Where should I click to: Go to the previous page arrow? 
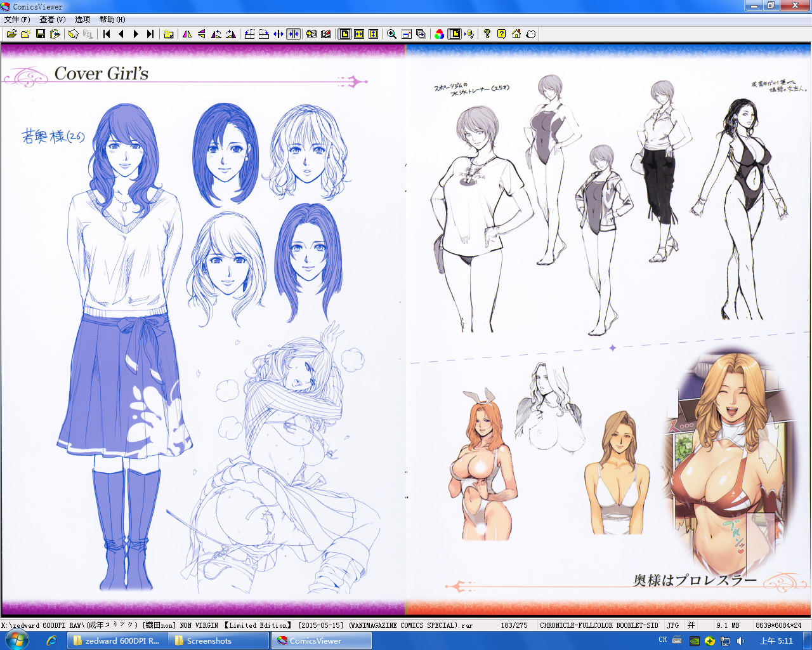pos(121,34)
